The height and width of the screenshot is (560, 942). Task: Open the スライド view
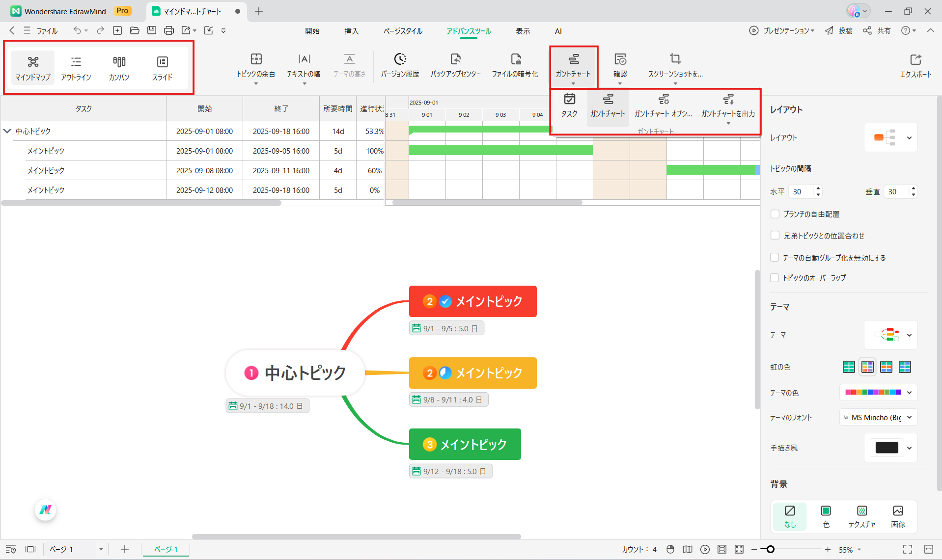[x=162, y=67]
